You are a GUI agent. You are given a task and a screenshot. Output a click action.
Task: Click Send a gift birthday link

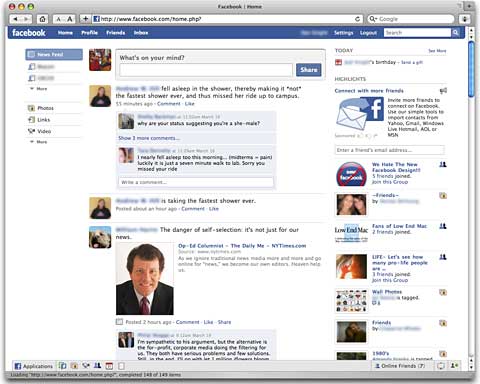click(412, 62)
